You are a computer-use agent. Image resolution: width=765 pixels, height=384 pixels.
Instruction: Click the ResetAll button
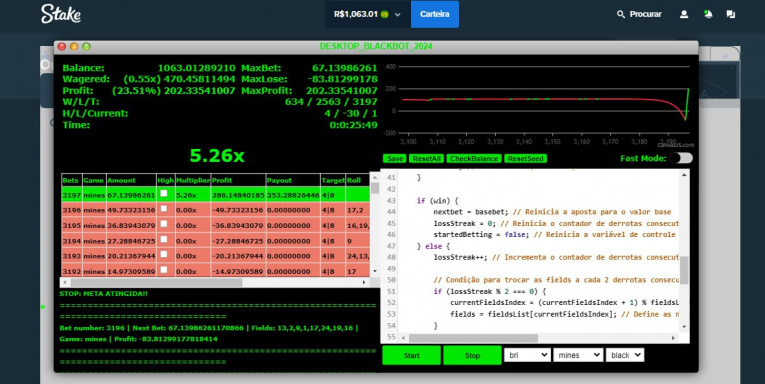coord(427,159)
